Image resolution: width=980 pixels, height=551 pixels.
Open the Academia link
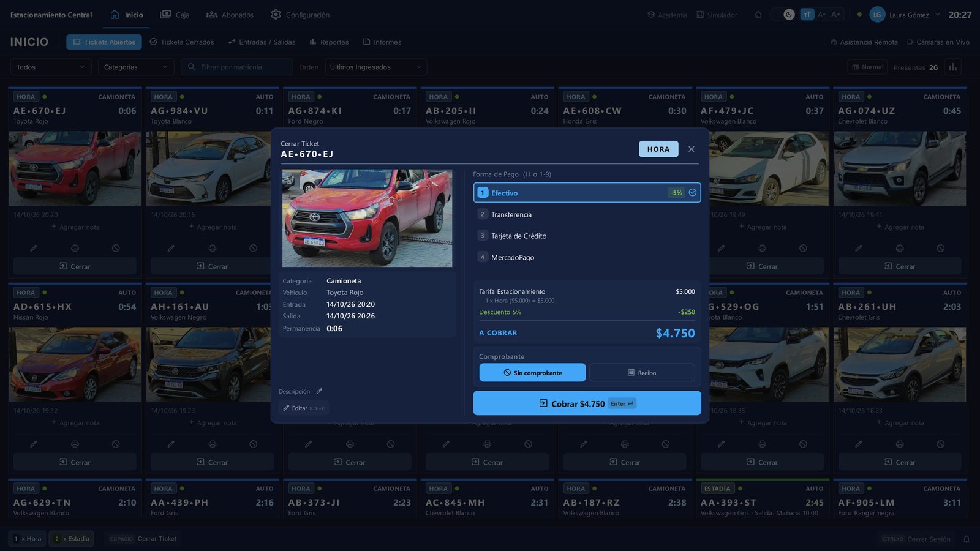(668, 15)
